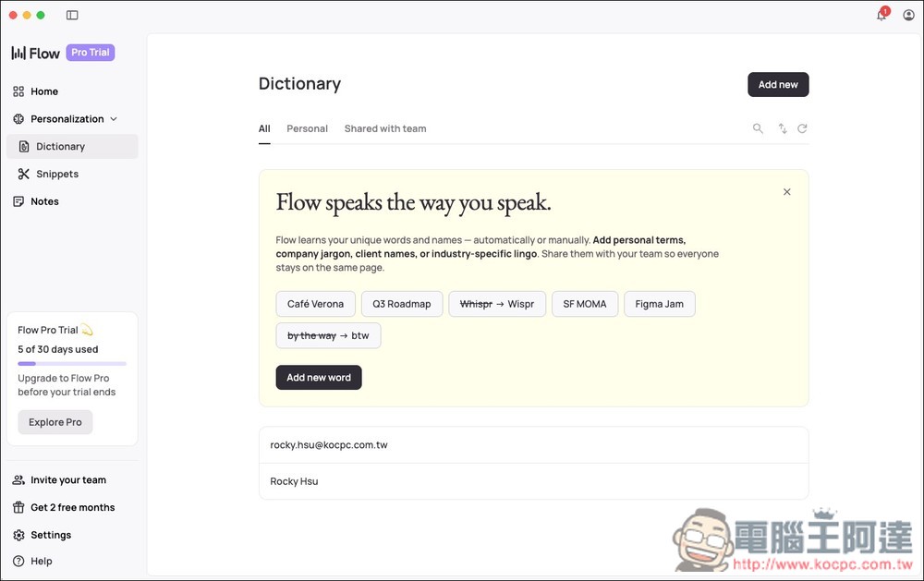This screenshot has width=924, height=581.
Task: Open the user account profile icon
Action: tap(908, 16)
